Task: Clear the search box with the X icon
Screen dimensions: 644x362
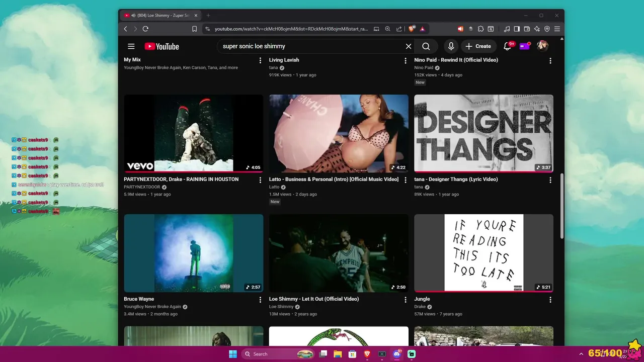Action: 409,46
